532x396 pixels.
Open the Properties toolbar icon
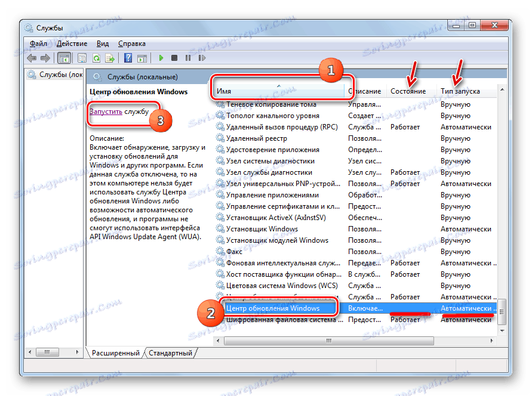[82, 58]
